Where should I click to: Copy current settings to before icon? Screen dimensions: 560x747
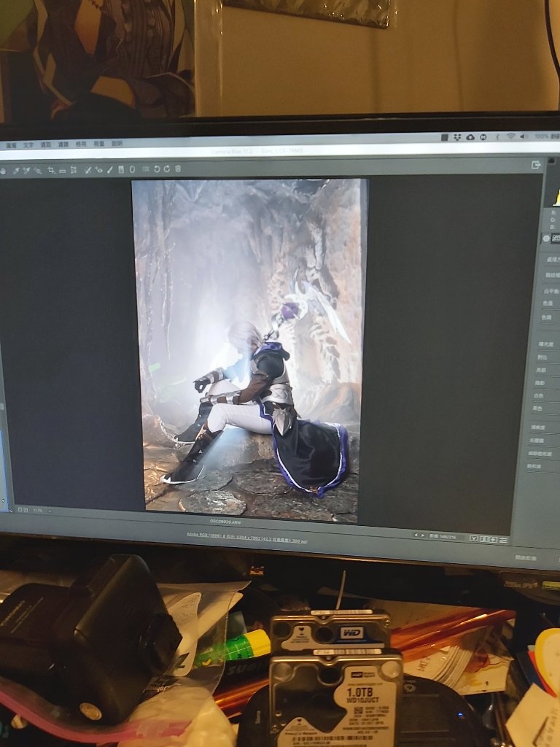[x=494, y=539]
